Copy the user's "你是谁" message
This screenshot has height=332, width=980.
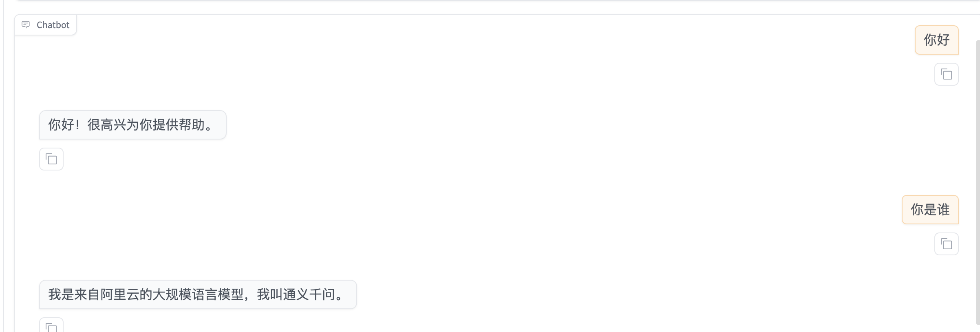(946, 244)
